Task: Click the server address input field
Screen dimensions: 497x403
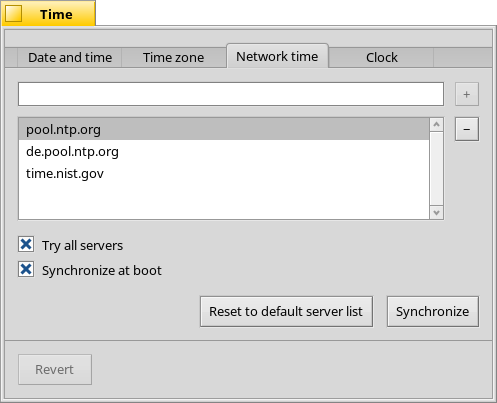Action: pos(231,94)
